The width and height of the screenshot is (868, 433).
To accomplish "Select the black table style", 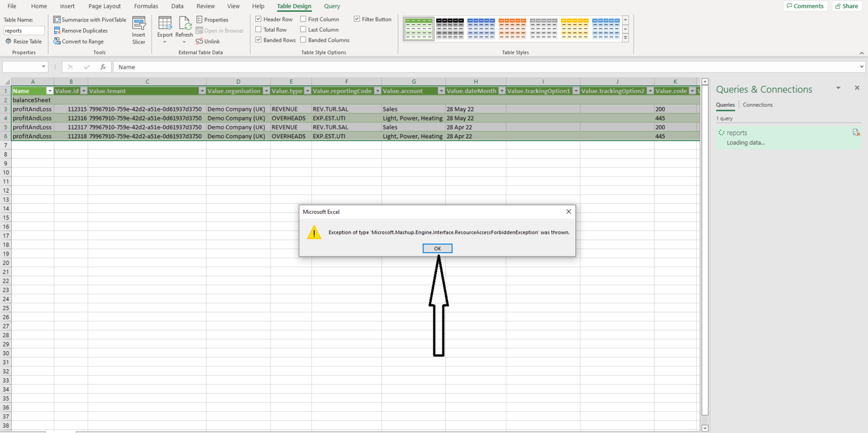I will point(450,29).
